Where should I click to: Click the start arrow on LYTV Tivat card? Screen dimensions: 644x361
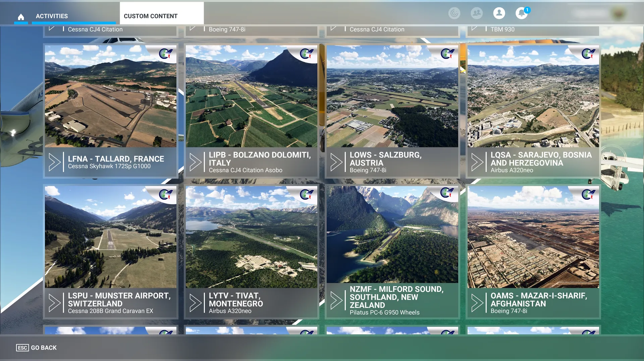(196, 303)
